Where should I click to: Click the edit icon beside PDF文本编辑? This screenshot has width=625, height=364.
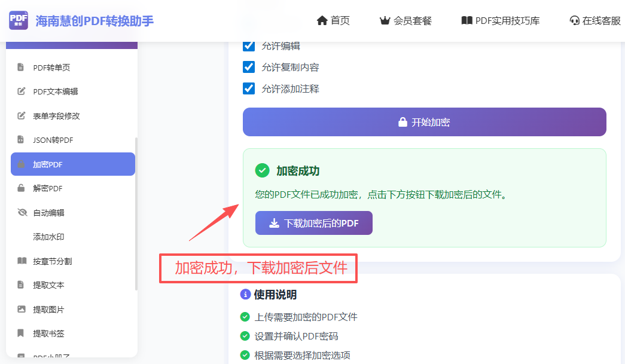tap(21, 91)
